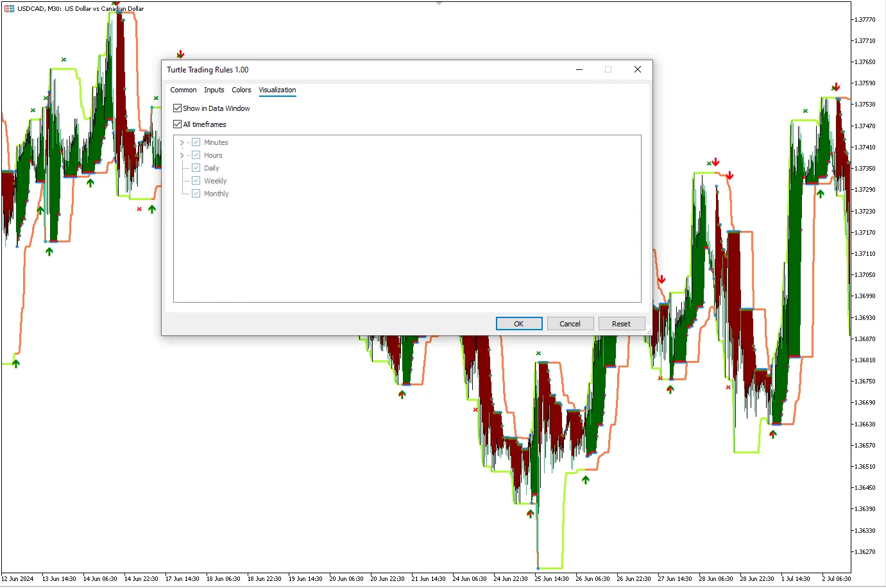Click the 25 Jun 14:30 label on the time axis
The height and width of the screenshot is (588, 886).
552,579
